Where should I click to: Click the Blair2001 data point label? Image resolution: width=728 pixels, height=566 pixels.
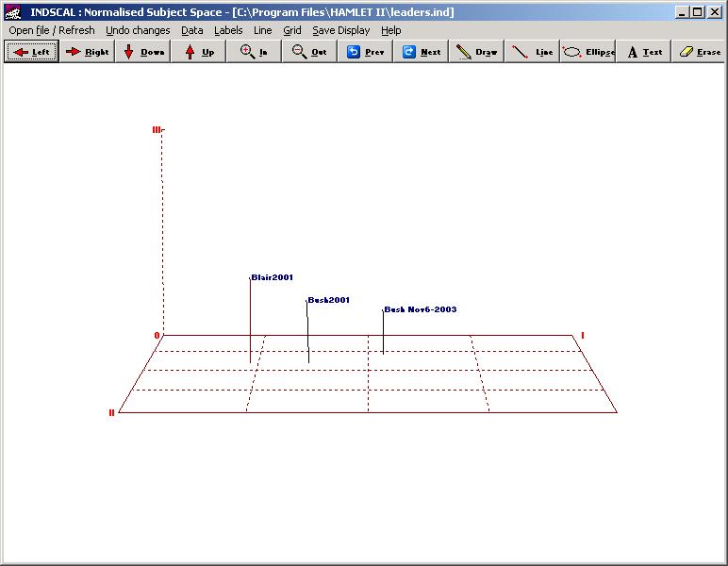click(273, 278)
